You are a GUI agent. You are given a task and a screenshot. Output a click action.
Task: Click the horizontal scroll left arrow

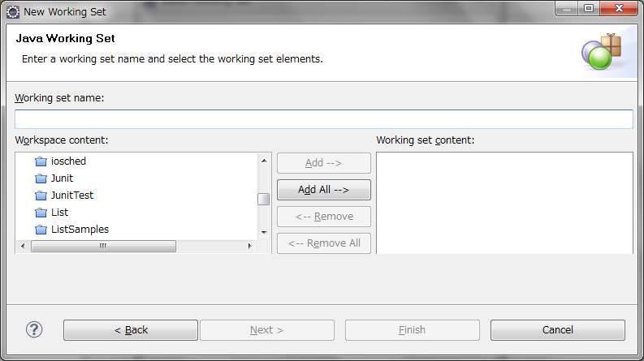pos(23,246)
